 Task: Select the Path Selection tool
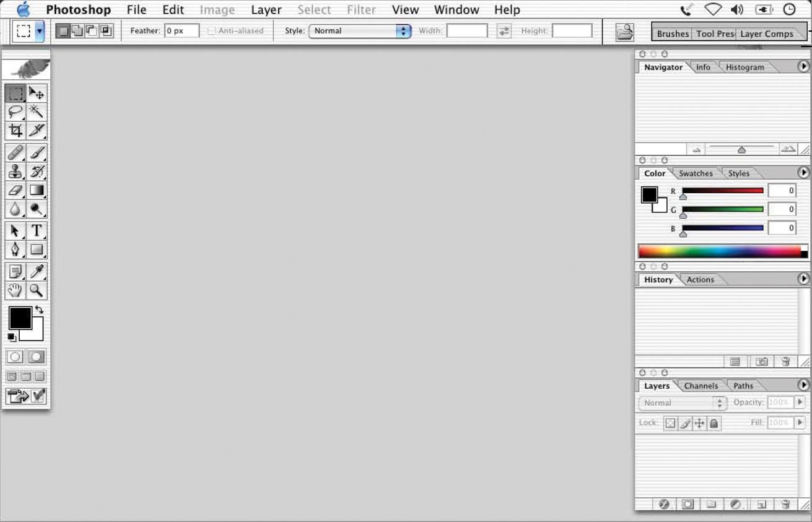pos(15,231)
